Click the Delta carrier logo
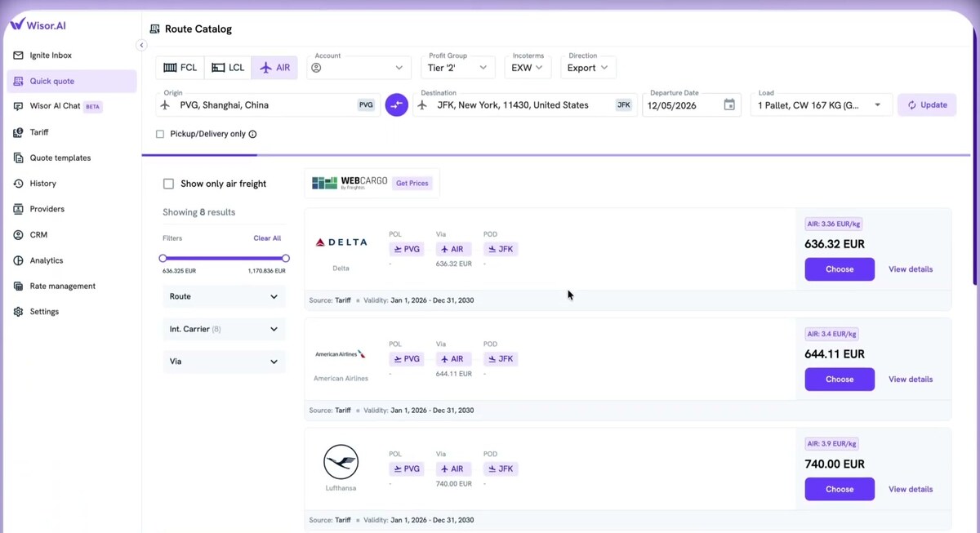Image resolution: width=980 pixels, height=533 pixels. pos(341,242)
